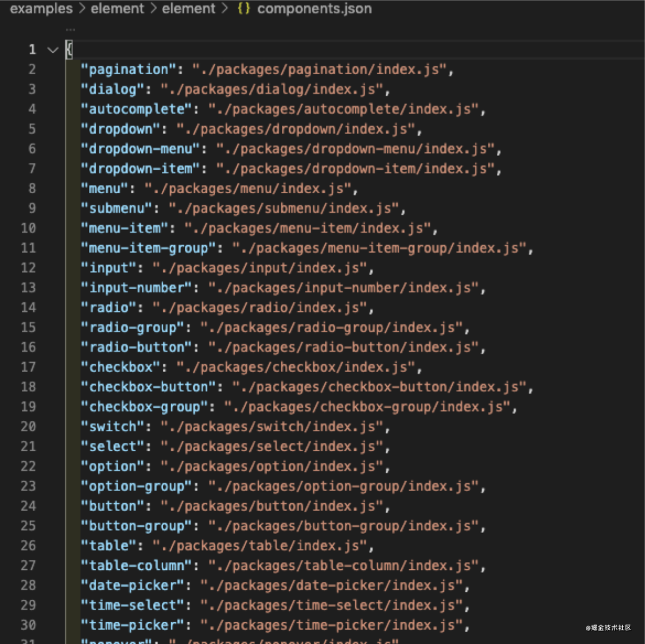Click line number 30 in the gutter
The image size is (645, 644).
pyautogui.click(x=29, y=625)
